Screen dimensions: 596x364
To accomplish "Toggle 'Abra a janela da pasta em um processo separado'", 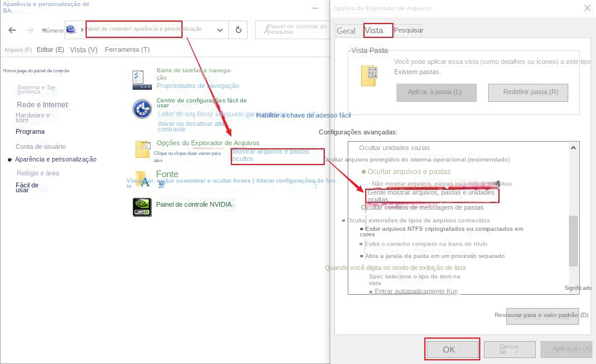I will 362,256.
